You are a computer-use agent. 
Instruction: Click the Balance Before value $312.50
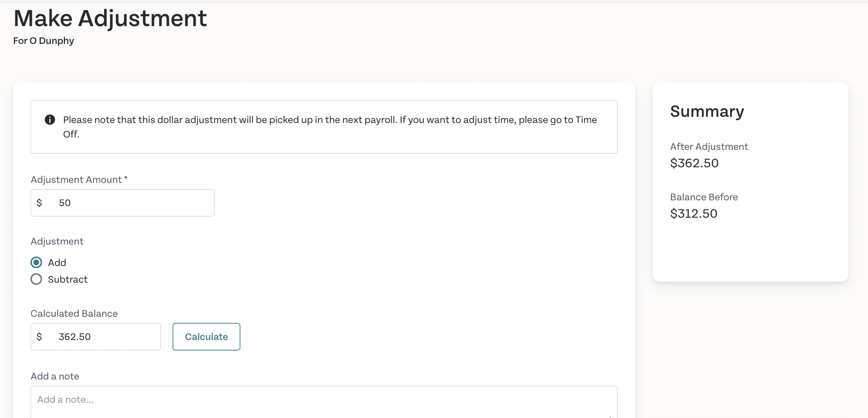(x=694, y=214)
